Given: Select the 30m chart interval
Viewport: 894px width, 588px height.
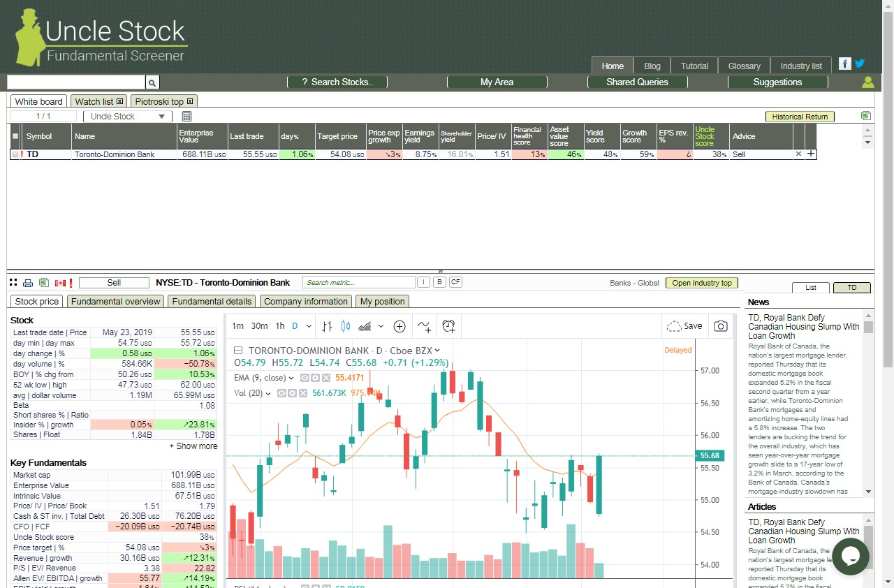Looking at the screenshot, I should coord(259,326).
